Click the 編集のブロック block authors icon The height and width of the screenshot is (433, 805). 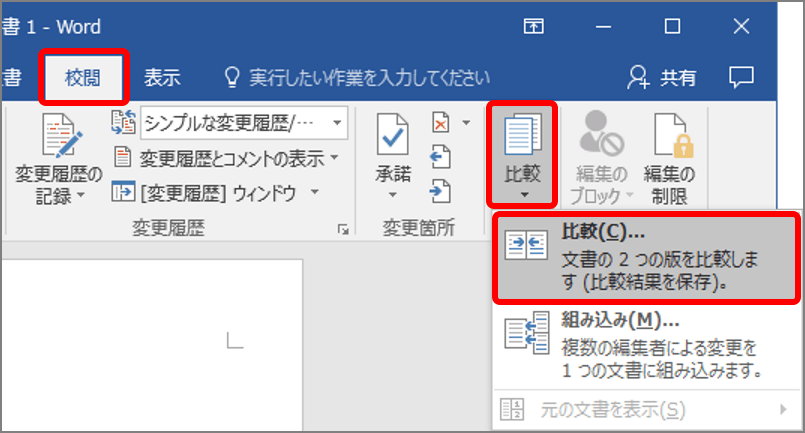(601, 134)
